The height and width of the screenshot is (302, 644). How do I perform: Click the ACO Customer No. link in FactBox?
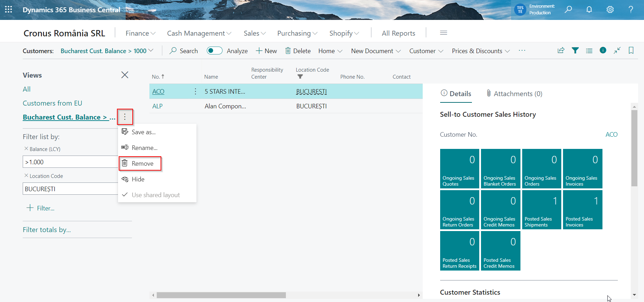[611, 134]
